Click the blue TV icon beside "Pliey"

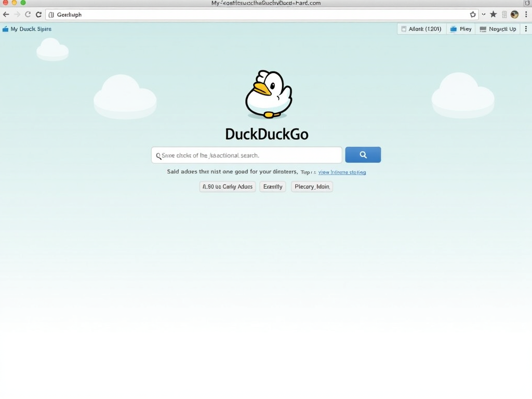coord(453,29)
